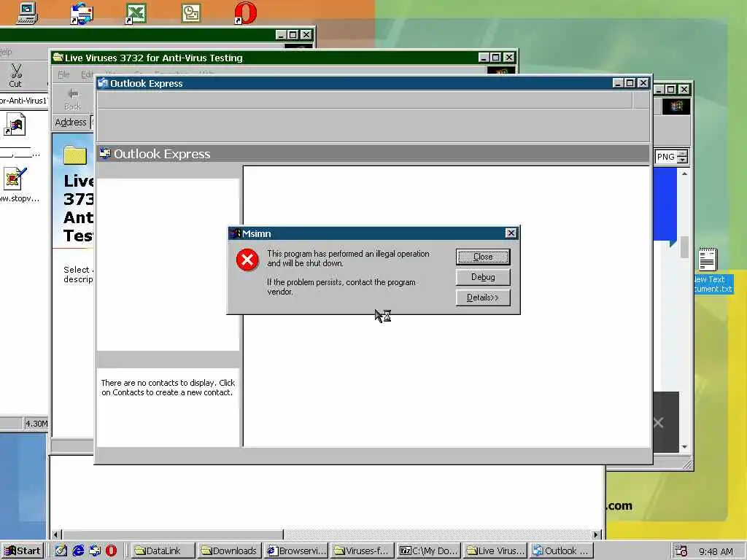This screenshot has width=747, height=560.
Task: Click the PNG format field
Action: [x=666, y=157]
